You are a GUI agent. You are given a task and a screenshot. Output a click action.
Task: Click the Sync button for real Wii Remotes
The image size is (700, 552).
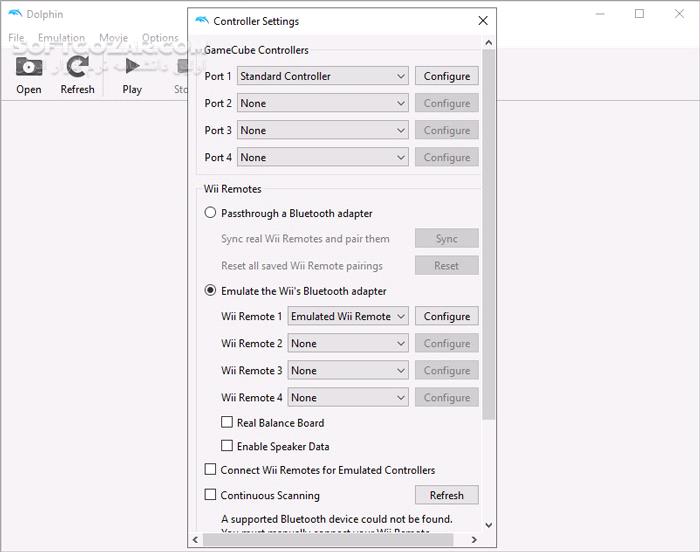point(447,238)
